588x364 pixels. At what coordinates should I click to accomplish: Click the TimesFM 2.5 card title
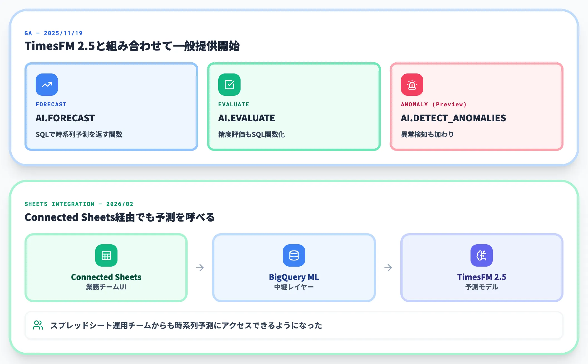coord(482,277)
